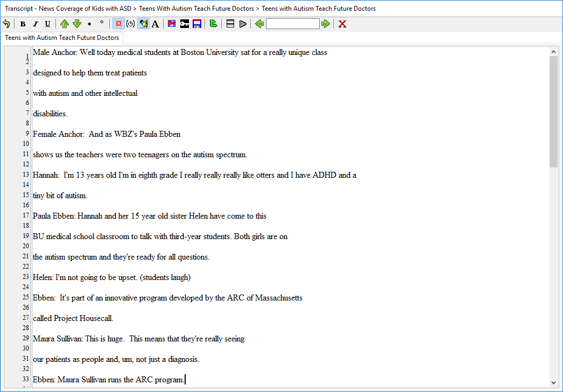Click the previous search green left arrow
This screenshot has width=563, height=392.
tap(259, 23)
